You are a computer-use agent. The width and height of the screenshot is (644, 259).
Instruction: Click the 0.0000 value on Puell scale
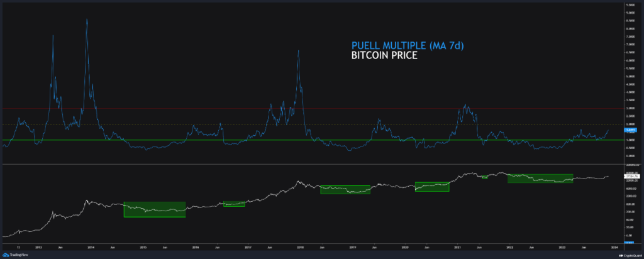coord(630,156)
